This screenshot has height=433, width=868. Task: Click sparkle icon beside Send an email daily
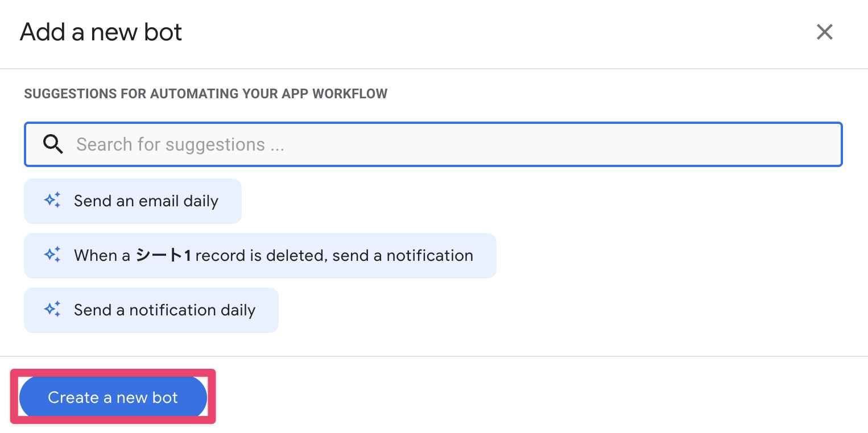tap(52, 201)
